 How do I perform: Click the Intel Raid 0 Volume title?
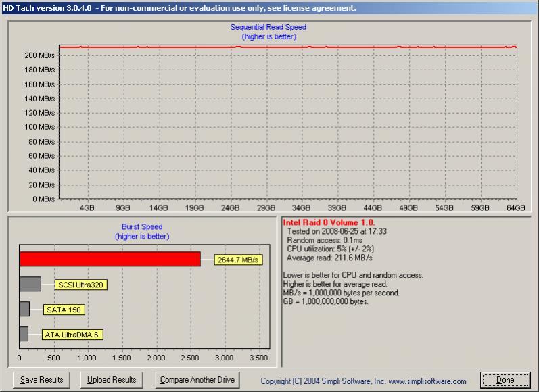pyautogui.click(x=329, y=222)
